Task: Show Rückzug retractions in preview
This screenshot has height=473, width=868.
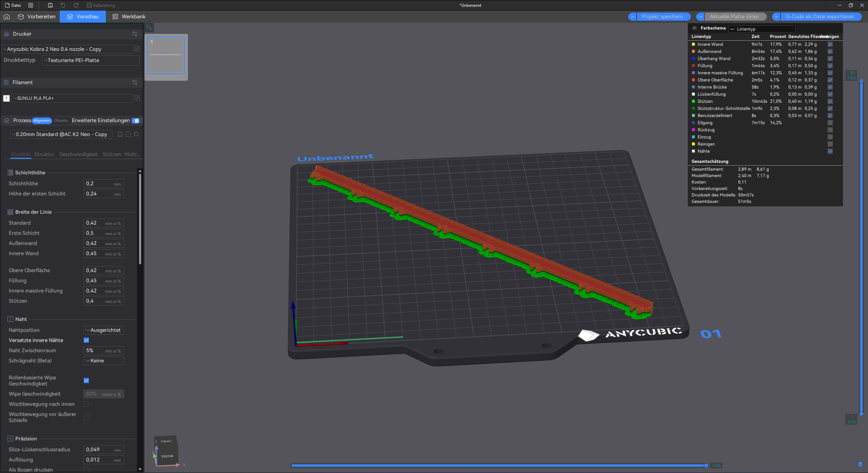Action: pos(830,130)
